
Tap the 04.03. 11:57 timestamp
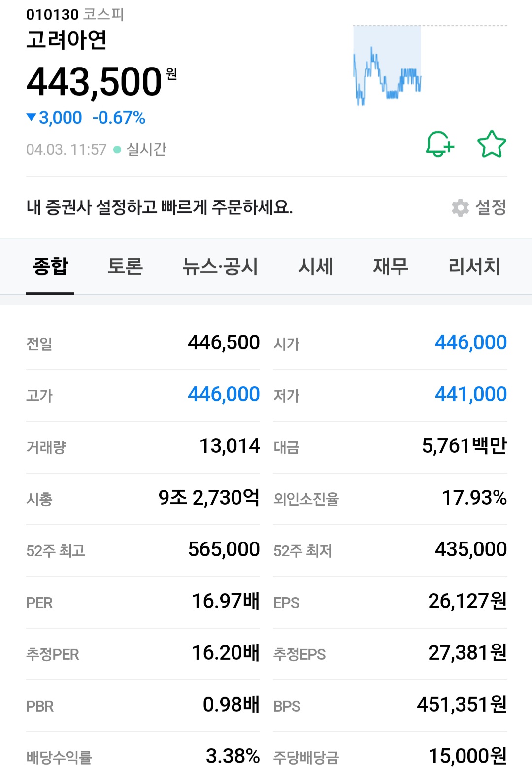pyautogui.click(x=66, y=149)
